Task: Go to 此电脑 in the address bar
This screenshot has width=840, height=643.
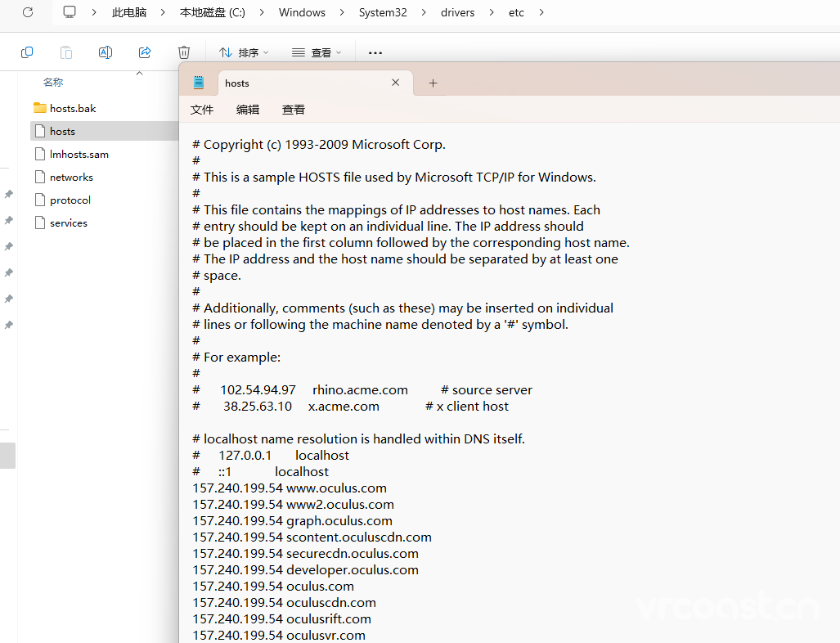Action: (129, 12)
